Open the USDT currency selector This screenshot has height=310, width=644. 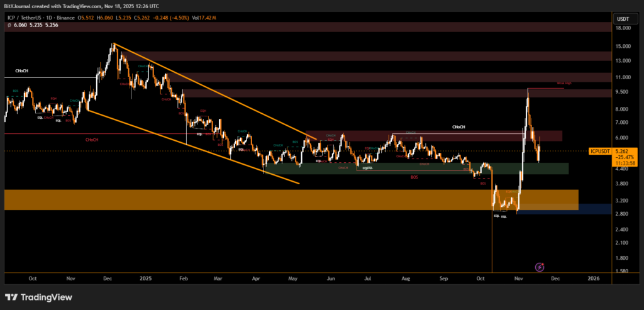[x=624, y=19]
